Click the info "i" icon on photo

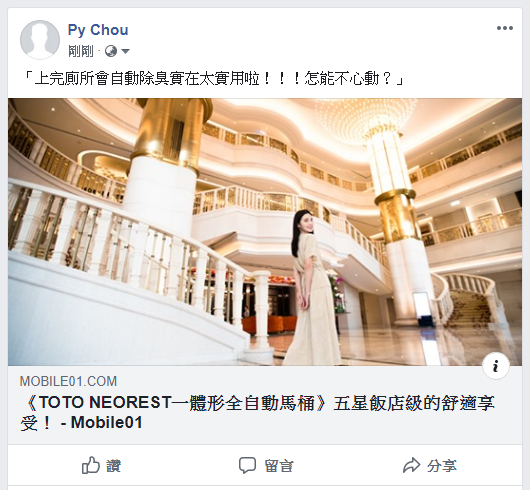coord(496,366)
